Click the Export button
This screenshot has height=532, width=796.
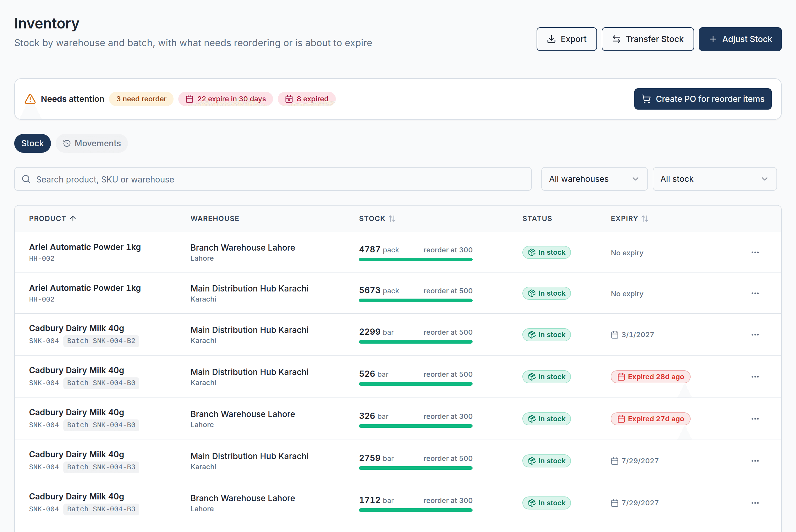tap(566, 39)
